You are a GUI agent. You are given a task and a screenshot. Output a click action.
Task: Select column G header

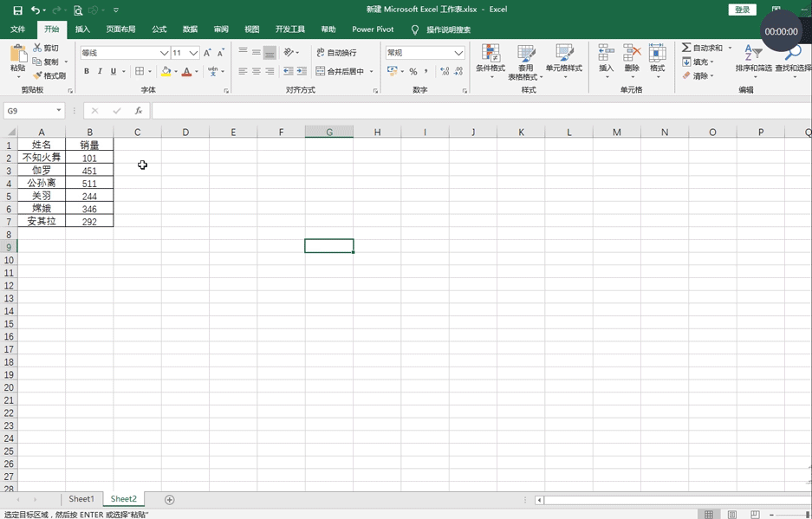329,132
